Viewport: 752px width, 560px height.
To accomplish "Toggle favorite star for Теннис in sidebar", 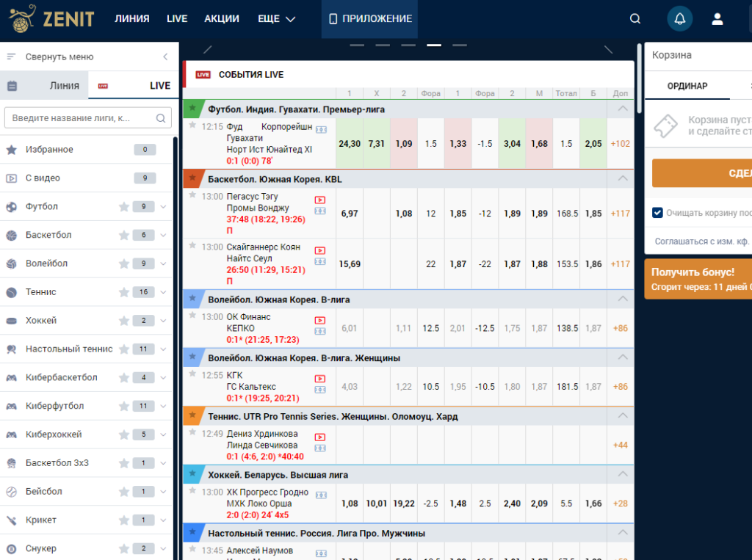I will point(123,292).
